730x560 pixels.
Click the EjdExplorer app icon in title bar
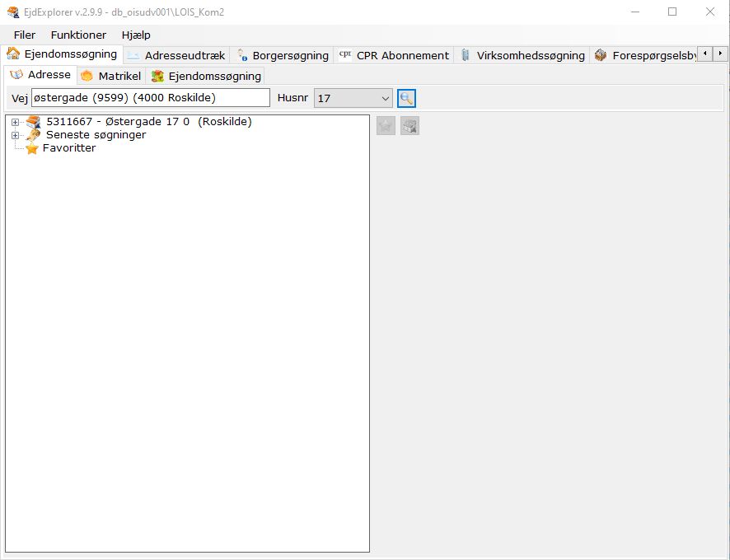(x=12, y=12)
